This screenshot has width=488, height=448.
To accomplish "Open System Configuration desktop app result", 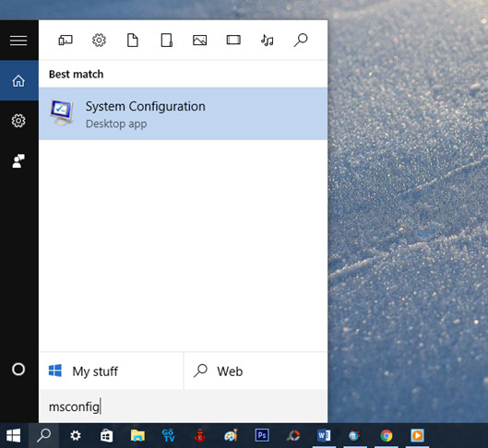I will [183, 113].
